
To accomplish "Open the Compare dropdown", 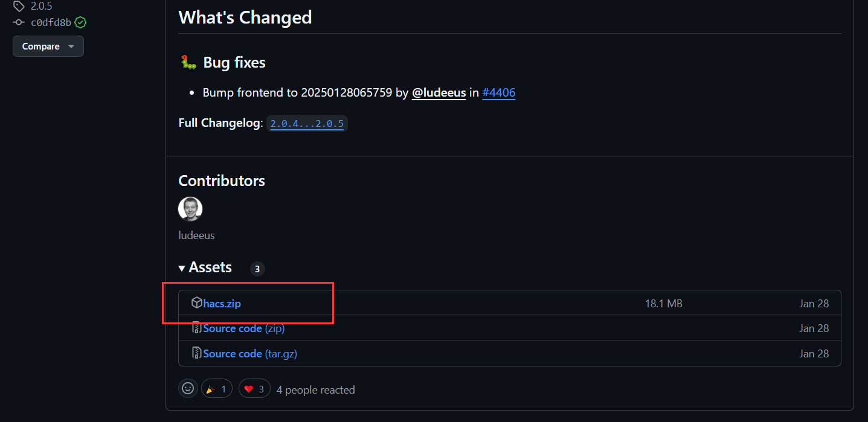I will pyautogui.click(x=48, y=46).
